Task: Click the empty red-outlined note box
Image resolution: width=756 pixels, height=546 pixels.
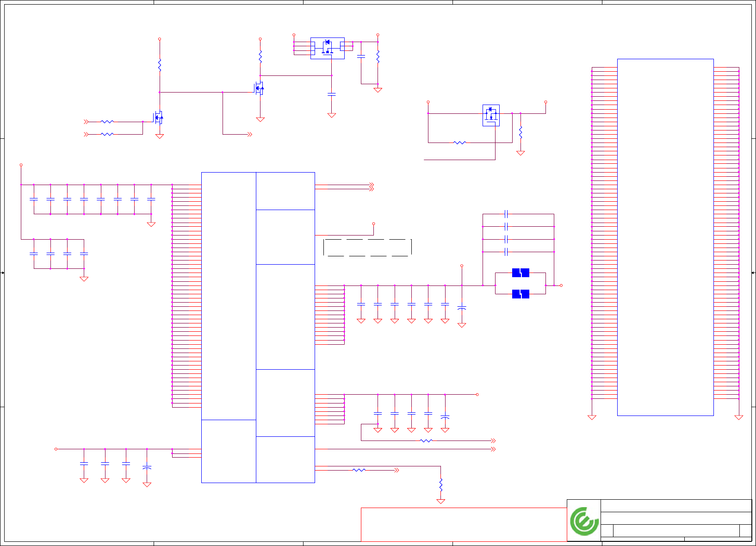Action: 464,525
